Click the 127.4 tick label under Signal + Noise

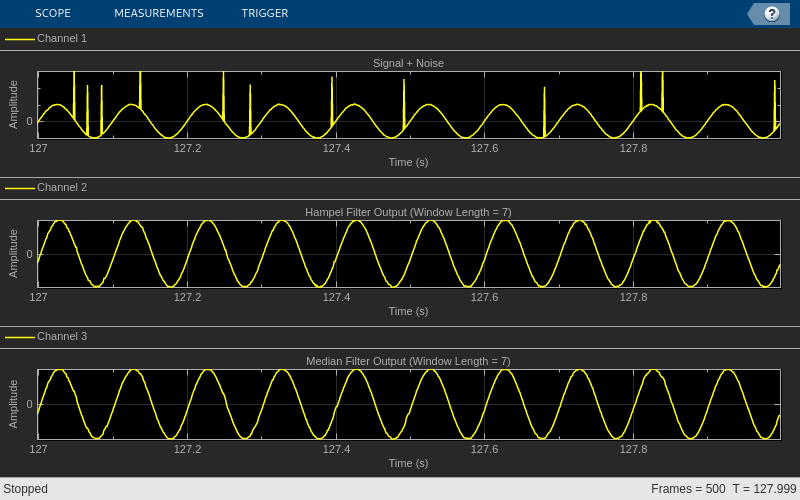[x=336, y=148]
